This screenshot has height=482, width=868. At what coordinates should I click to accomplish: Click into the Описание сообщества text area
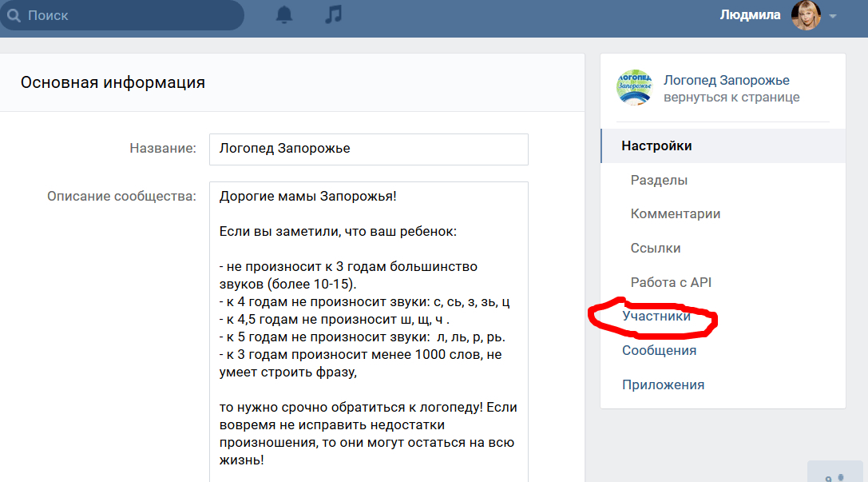(369, 332)
